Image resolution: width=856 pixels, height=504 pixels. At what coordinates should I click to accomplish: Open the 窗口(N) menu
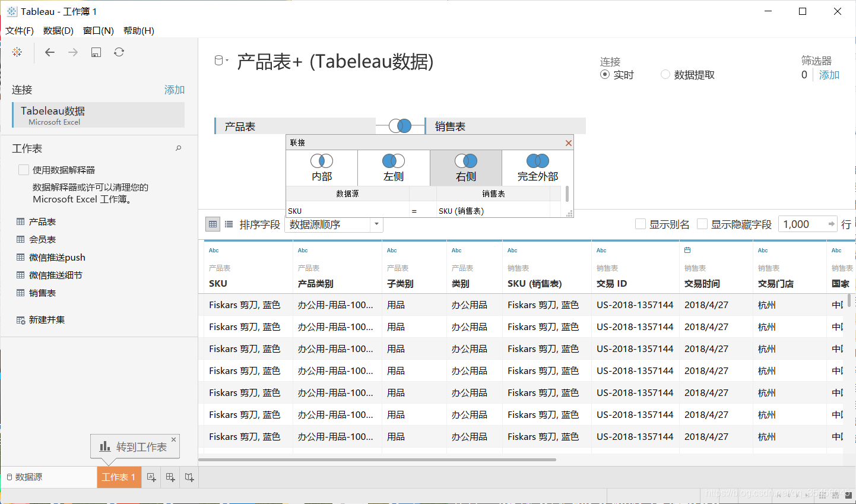click(99, 30)
